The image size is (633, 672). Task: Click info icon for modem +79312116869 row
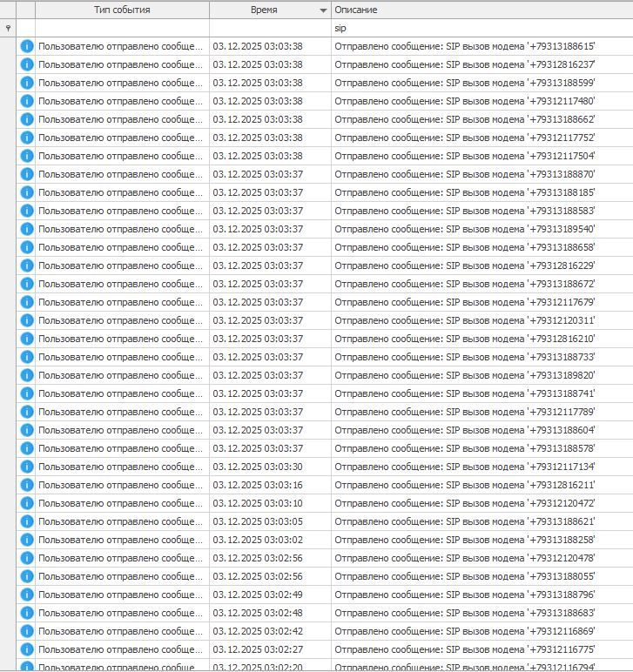click(26, 631)
